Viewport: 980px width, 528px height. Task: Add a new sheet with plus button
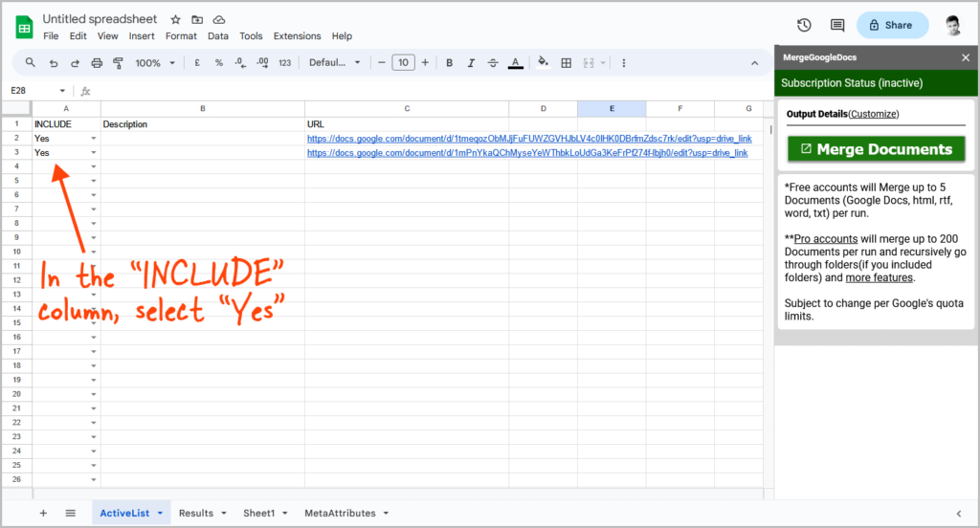click(x=43, y=513)
